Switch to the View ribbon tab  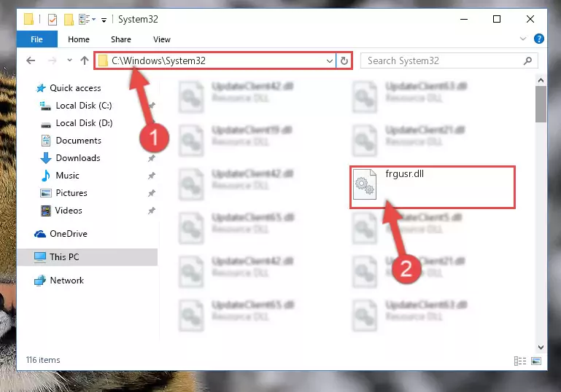162,39
